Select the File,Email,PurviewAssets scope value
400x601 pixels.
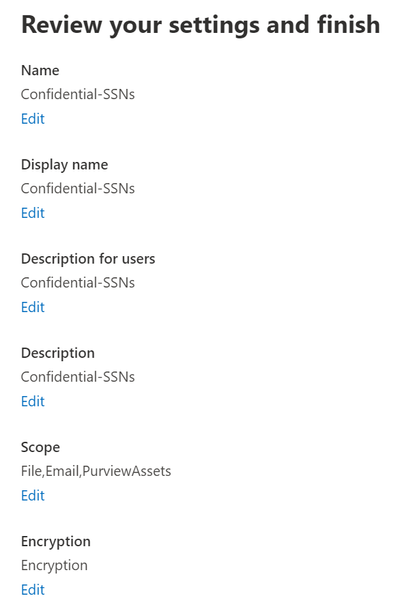(96, 471)
